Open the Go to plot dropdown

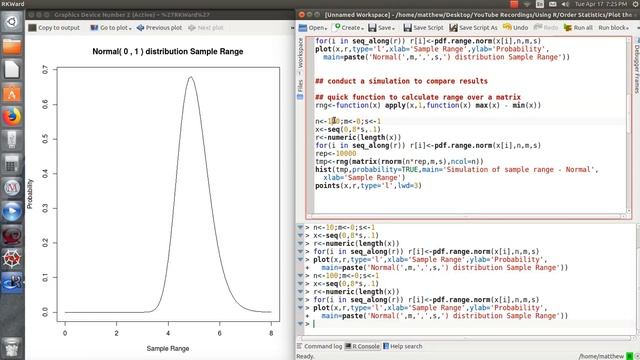pos(111,28)
